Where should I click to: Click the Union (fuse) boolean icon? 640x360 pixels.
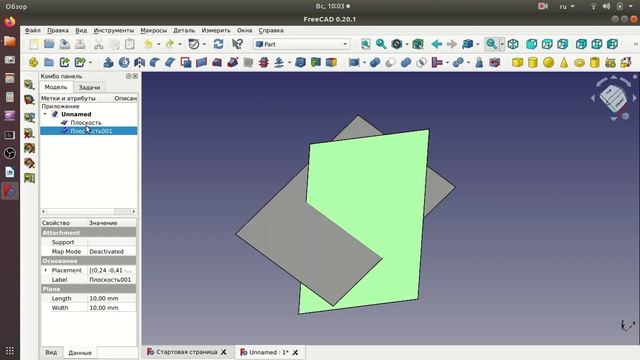click(x=406, y=62)
